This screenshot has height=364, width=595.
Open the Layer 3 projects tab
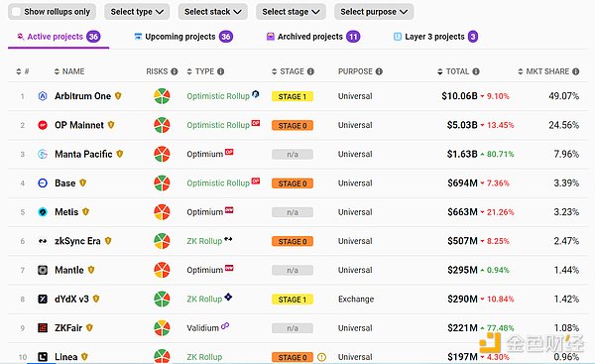point(435,37)
